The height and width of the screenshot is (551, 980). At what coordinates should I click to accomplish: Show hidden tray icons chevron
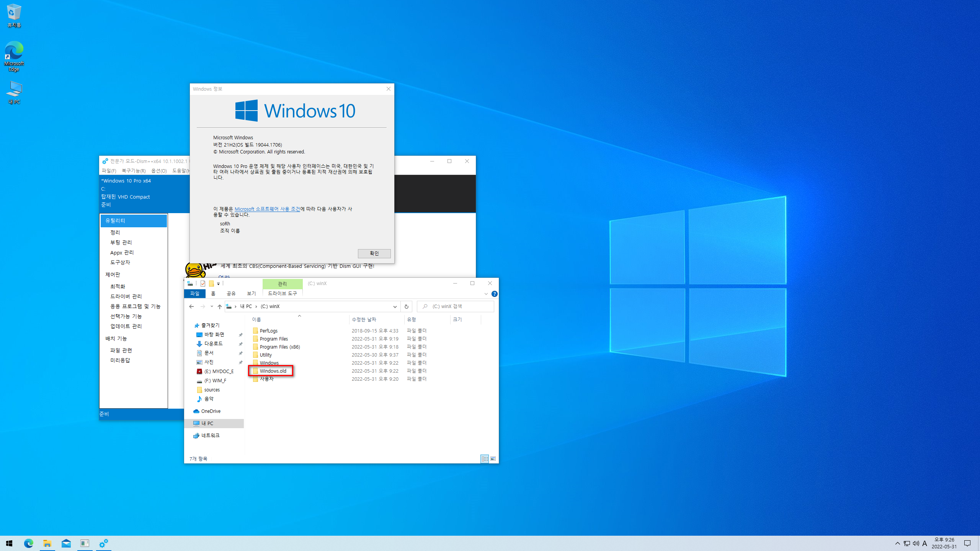[897, 543]
